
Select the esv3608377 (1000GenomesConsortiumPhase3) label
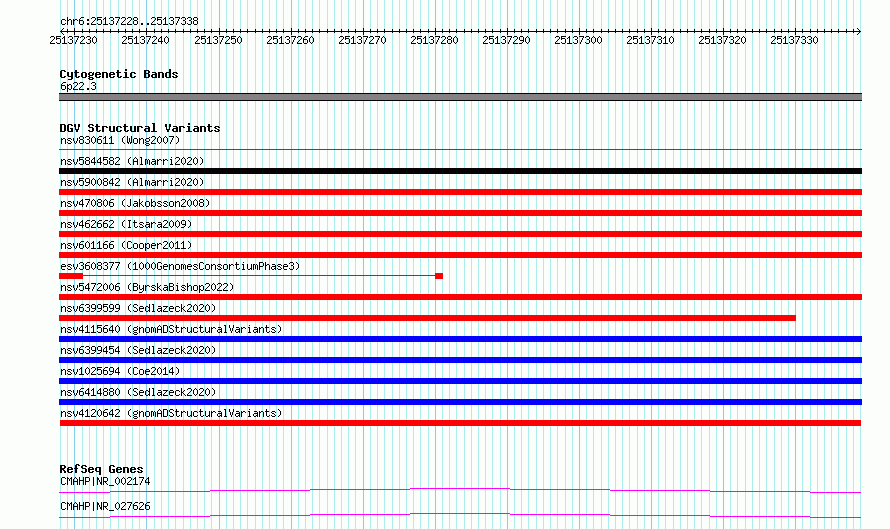(x=180, y=266)
